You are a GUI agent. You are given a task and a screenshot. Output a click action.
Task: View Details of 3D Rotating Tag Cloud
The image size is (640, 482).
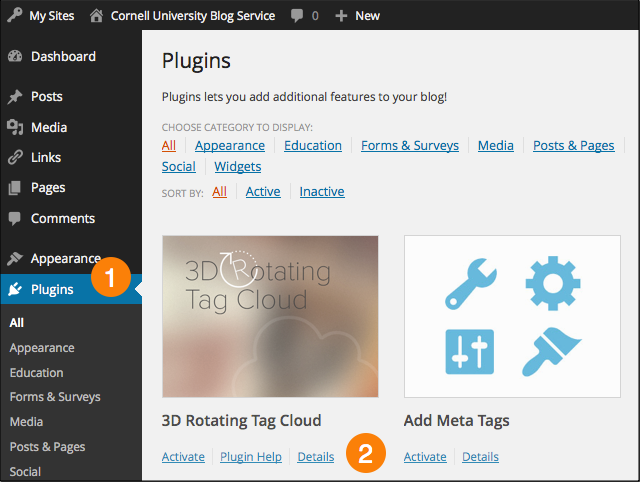(x=316, y=457)
